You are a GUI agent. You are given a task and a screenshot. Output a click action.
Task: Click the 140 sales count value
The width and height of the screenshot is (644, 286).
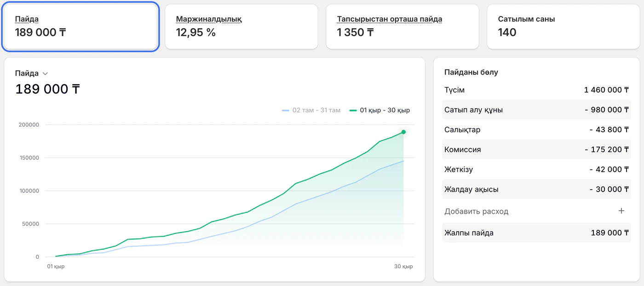tap(507, 32)
